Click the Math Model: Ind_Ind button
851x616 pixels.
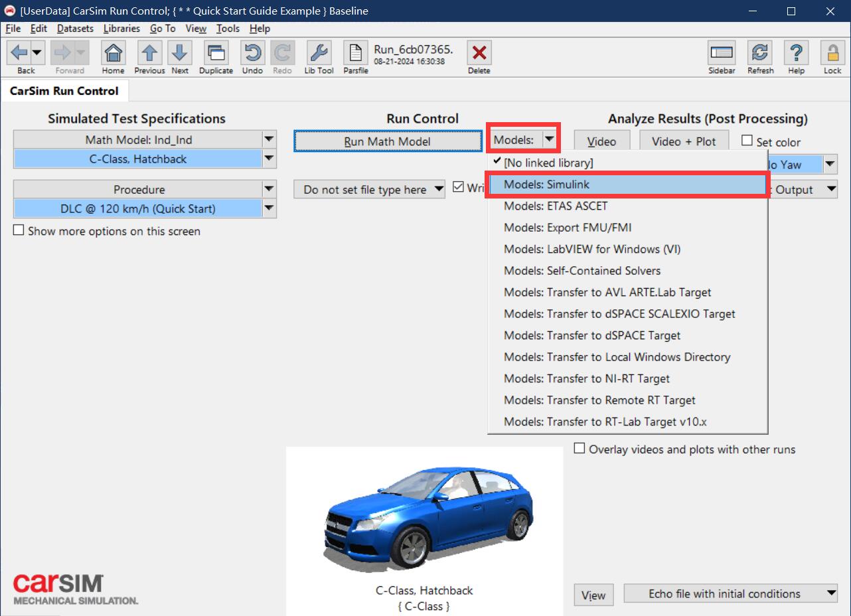137,139
